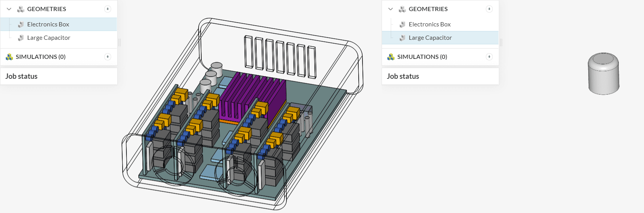
Task: Click the gray capacitor 3D model
Action: pos(603,75)
